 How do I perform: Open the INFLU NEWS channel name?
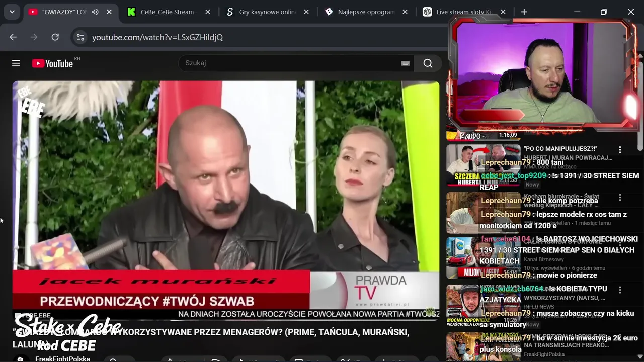click(539, 307)
